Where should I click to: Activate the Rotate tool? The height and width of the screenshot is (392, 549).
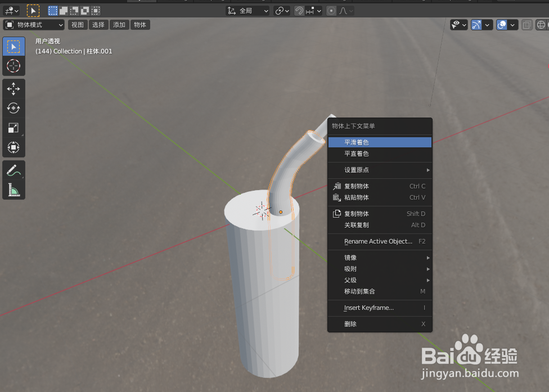[x=13, y=108]
